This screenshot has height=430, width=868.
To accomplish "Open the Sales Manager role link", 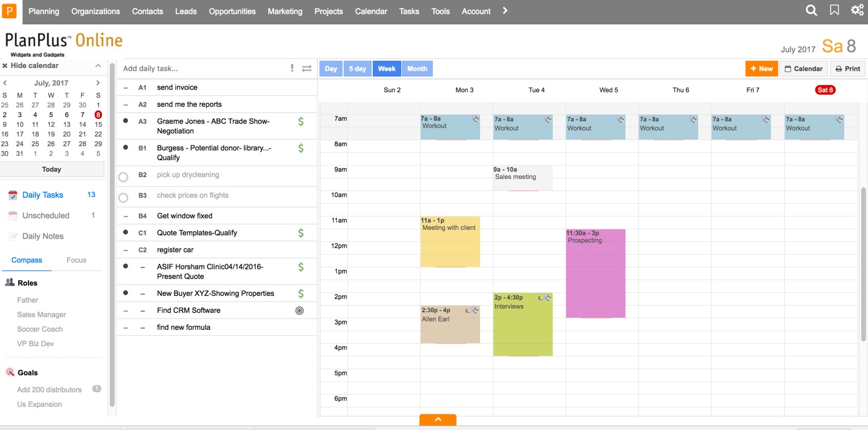I will [42, 315].
